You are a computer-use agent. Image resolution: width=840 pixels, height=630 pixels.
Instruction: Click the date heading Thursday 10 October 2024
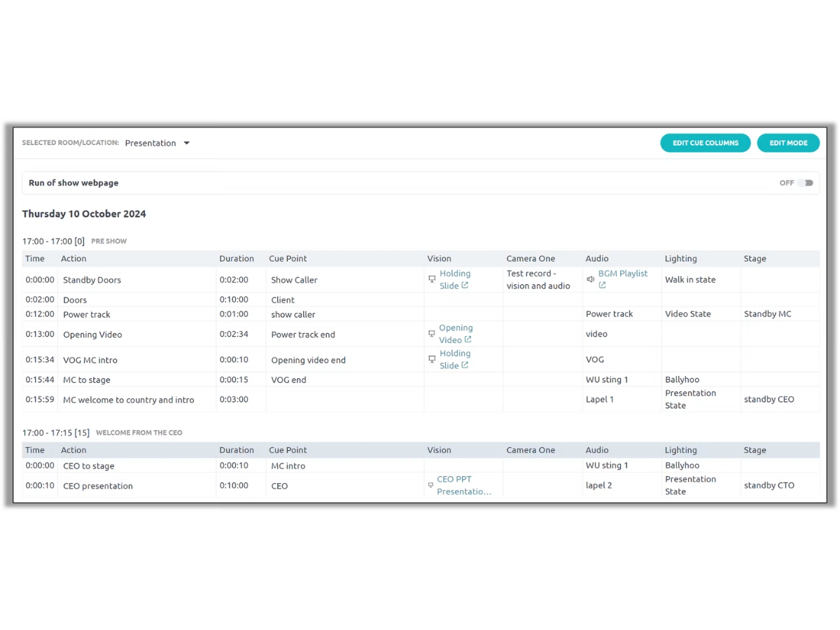[84, 214]
